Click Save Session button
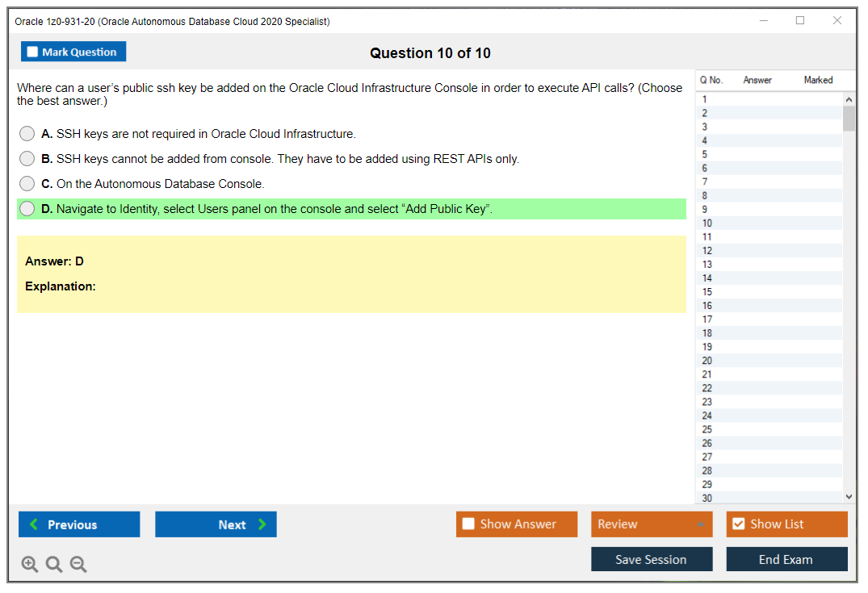Image resolution: width=868 pixels, height=593 pixels. (651, 559)
